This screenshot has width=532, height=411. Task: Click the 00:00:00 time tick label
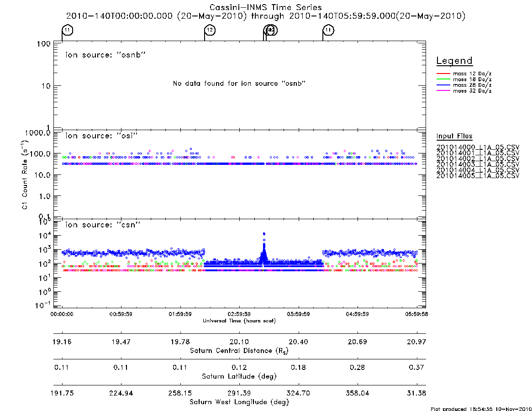tap(62, 314)
